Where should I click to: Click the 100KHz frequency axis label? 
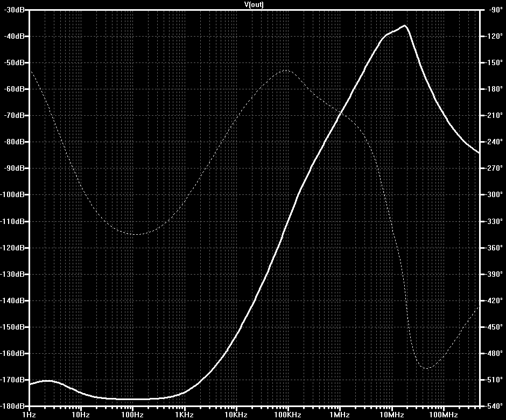tap(288, 415)
